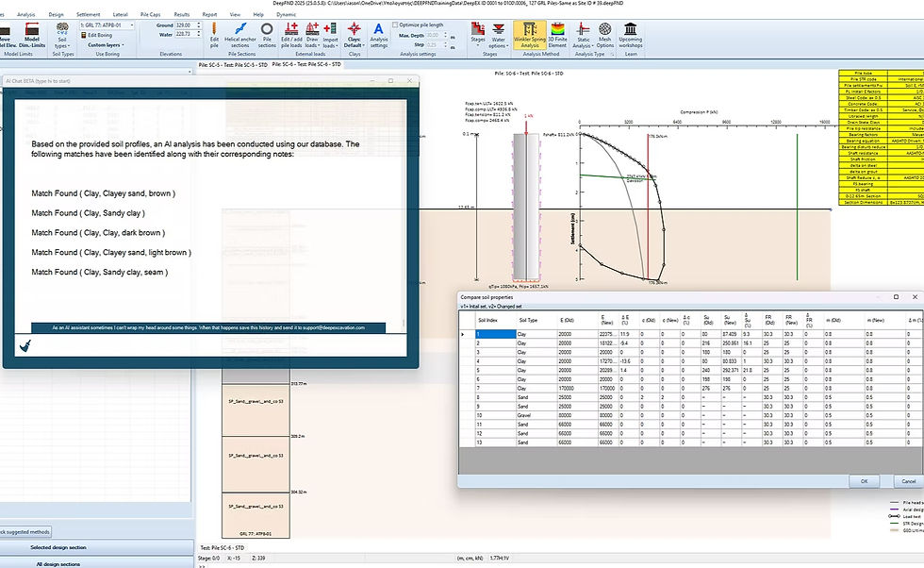Expand the Custom layers dropdown
The width and height of the screenshot is (924, 568).
point(106,45)
